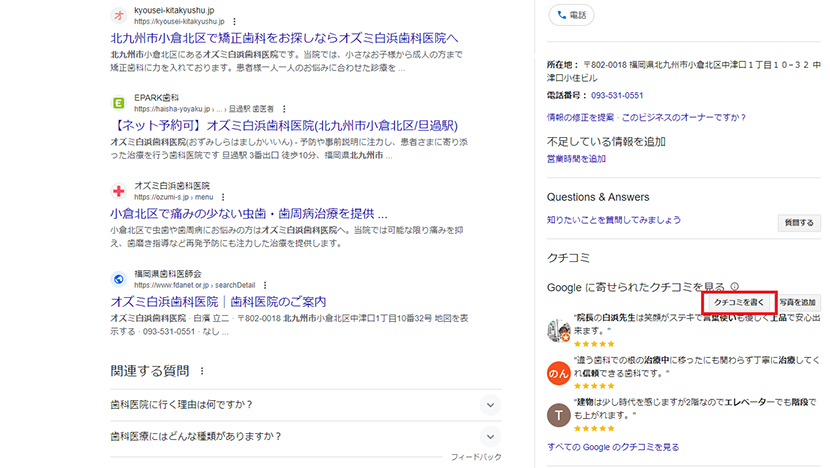Open three-dot menu beside kyousei-kitakyushu.jp URL
The image size is (830, 468).
coord(235,21)
